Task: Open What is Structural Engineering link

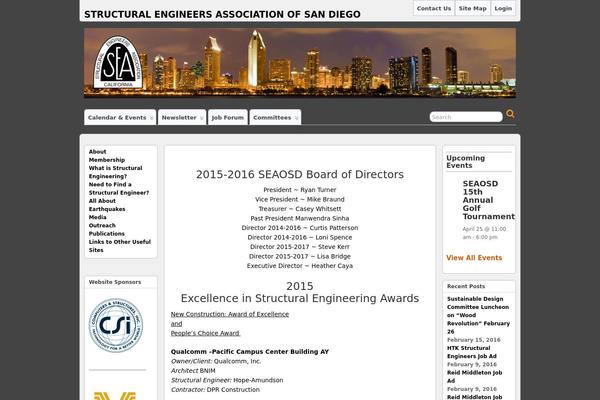Action: coord(115,172)
